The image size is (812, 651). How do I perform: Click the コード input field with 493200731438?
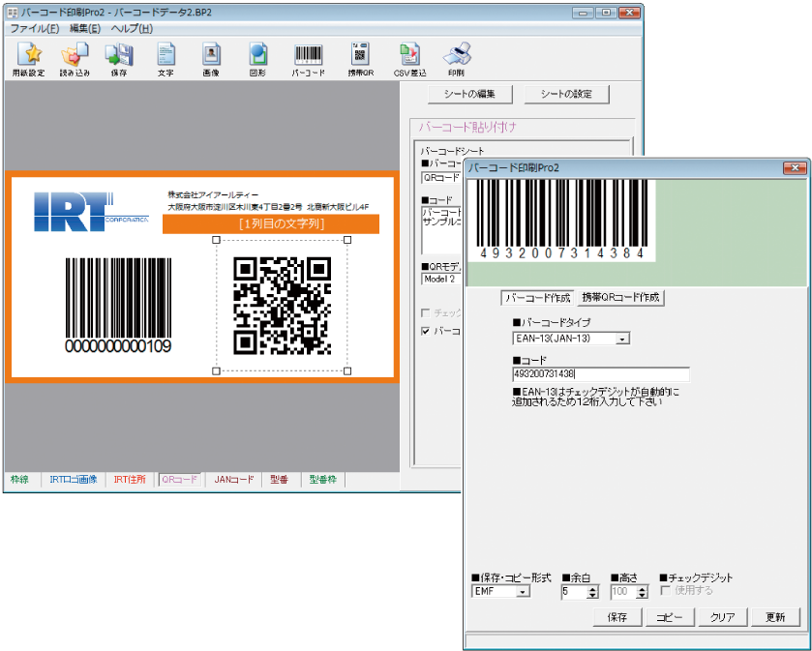(600, 374)
